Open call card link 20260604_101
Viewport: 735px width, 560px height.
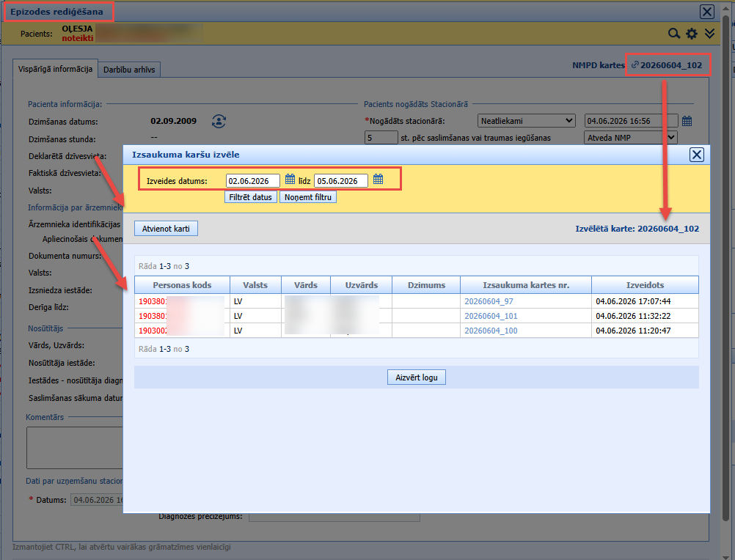(491, 316)
